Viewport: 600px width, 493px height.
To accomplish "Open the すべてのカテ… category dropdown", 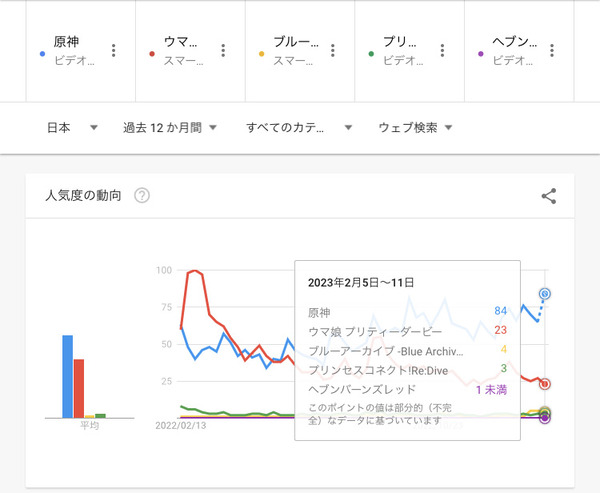I will tap(299, 127).
